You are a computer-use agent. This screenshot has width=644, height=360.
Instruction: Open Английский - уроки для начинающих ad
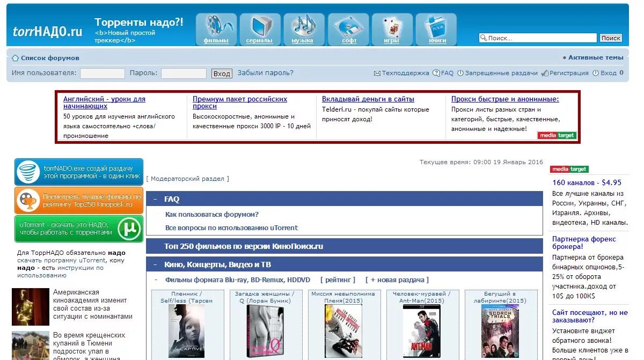tap(104, 102)
